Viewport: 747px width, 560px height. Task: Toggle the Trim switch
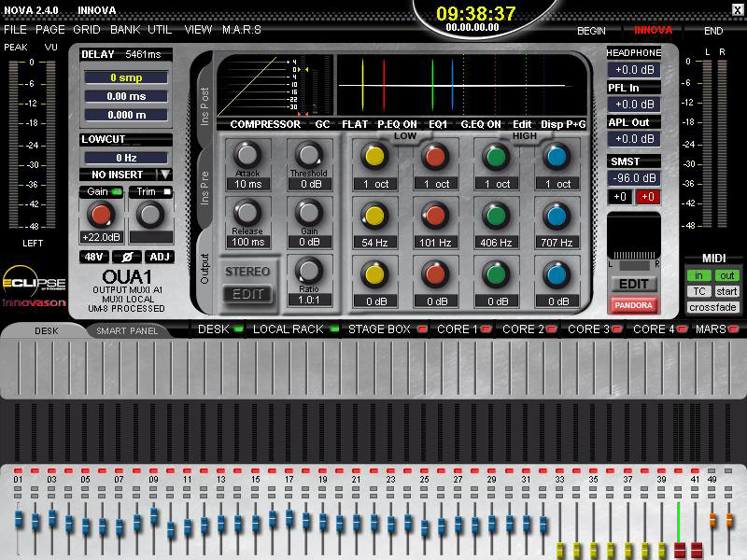[167, 192]
